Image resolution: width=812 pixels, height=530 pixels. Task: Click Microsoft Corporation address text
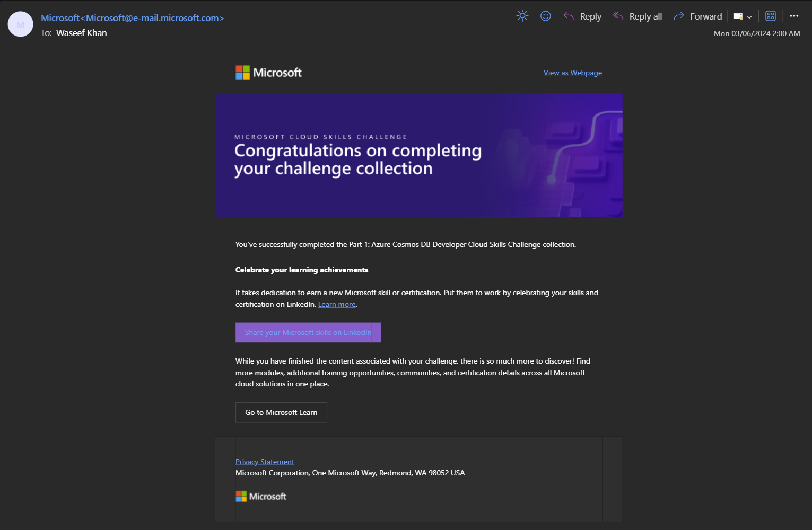350,473
